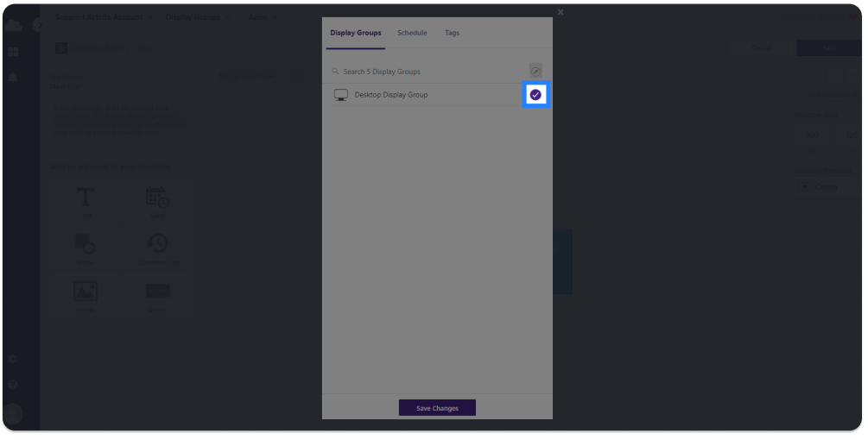Expand the Support Article Account dropdown

click(104, 17)
